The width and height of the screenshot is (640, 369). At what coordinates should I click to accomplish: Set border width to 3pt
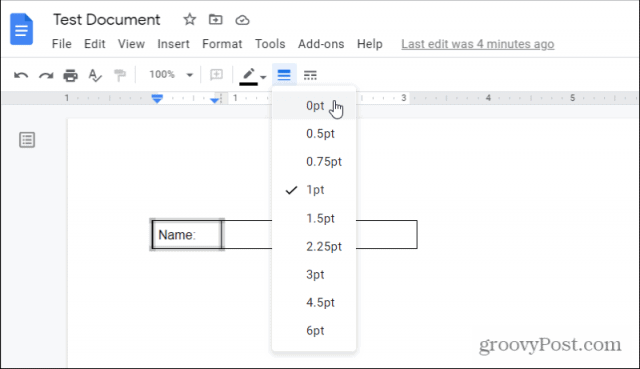click(314, 275)
